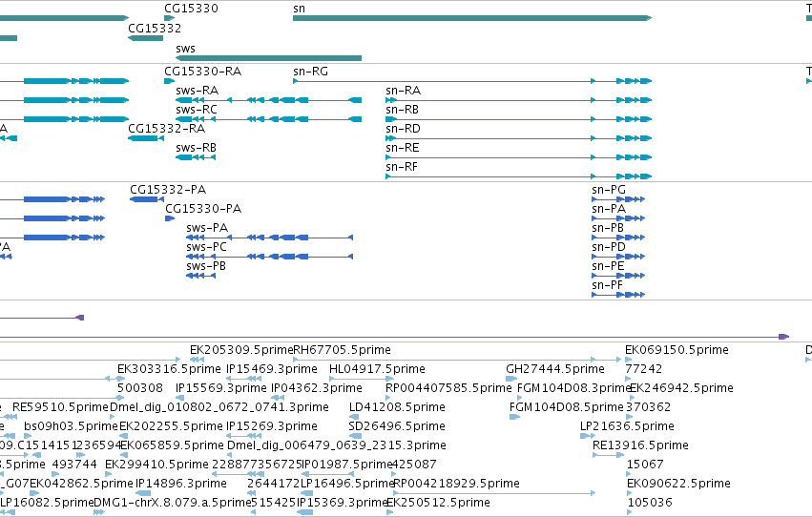Select EST SD26496.5prime
Image resolution: width=812 pixels, height=517 pixels.
pyautogui.click(x=355, y=436)
